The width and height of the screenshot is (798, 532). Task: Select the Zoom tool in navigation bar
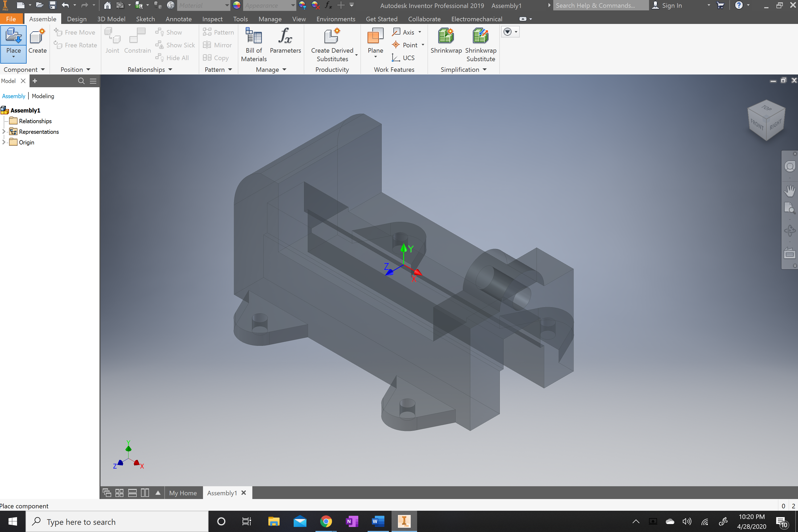(x=789, y=208)
